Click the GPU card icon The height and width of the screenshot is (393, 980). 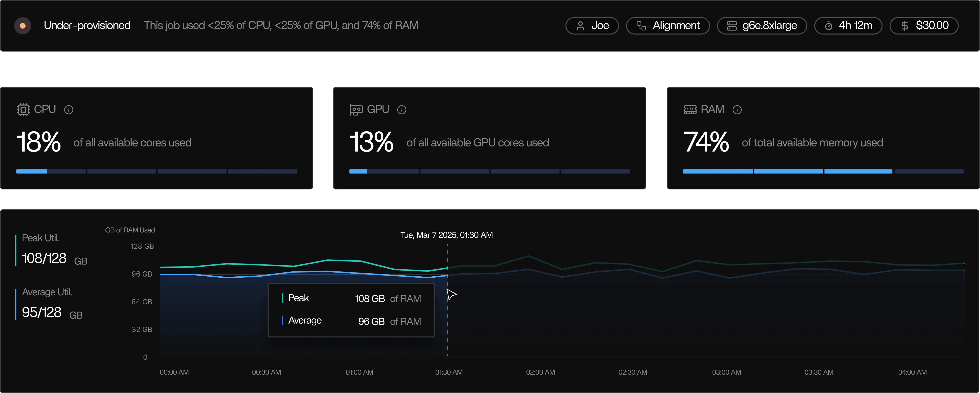[356, 110]
